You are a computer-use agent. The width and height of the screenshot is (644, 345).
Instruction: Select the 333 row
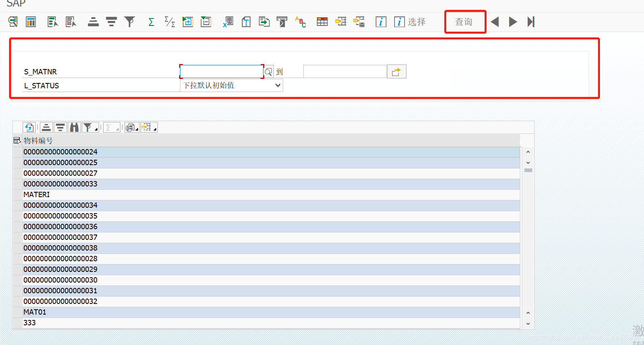271,323
